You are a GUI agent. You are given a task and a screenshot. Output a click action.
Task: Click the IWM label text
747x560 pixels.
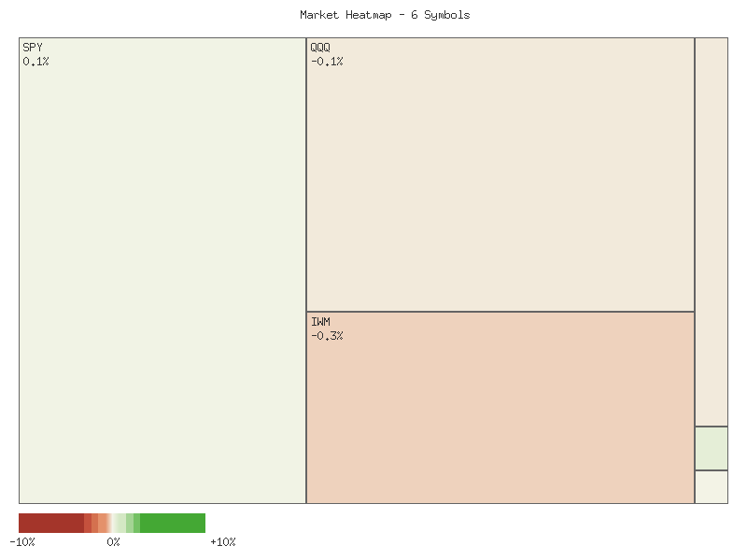click(321, 321)
